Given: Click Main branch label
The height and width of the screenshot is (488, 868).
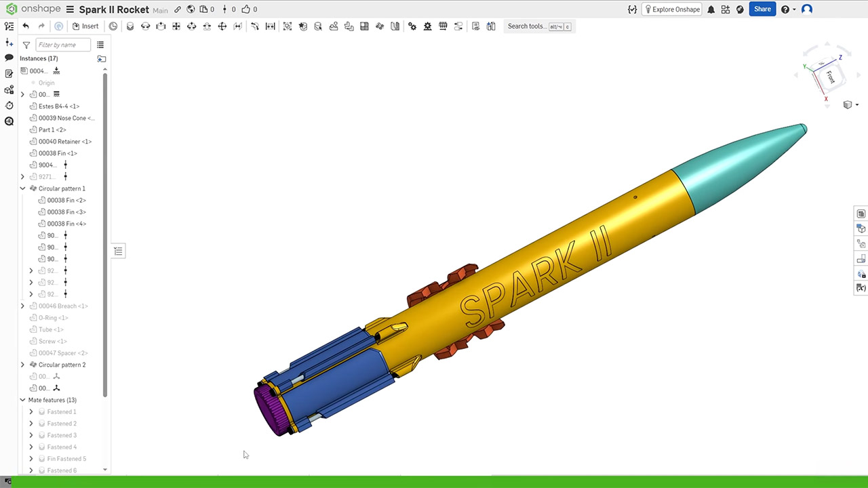Looking at the screenshot, I should (x=160, y=10).
